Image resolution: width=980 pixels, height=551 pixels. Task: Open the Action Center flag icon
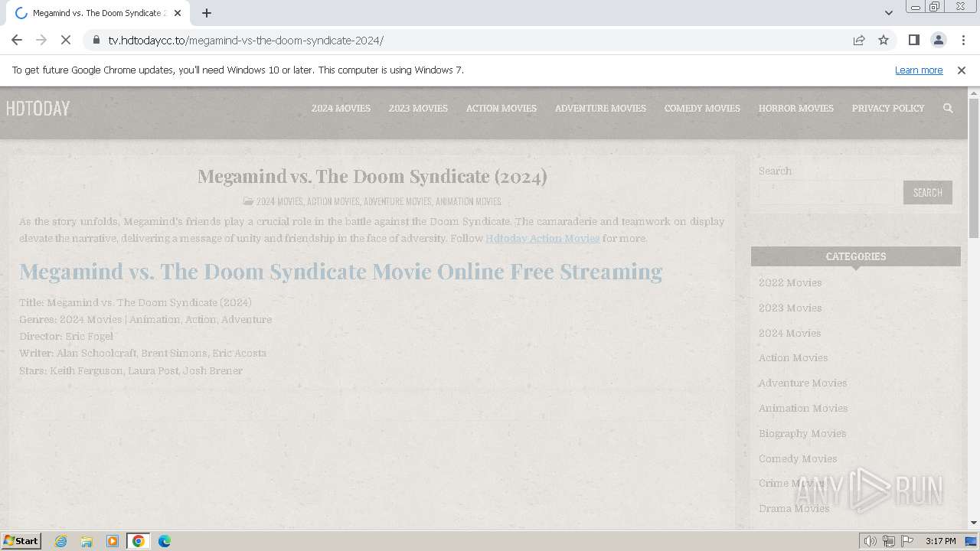pyautogui.click(x=907, y=541)
